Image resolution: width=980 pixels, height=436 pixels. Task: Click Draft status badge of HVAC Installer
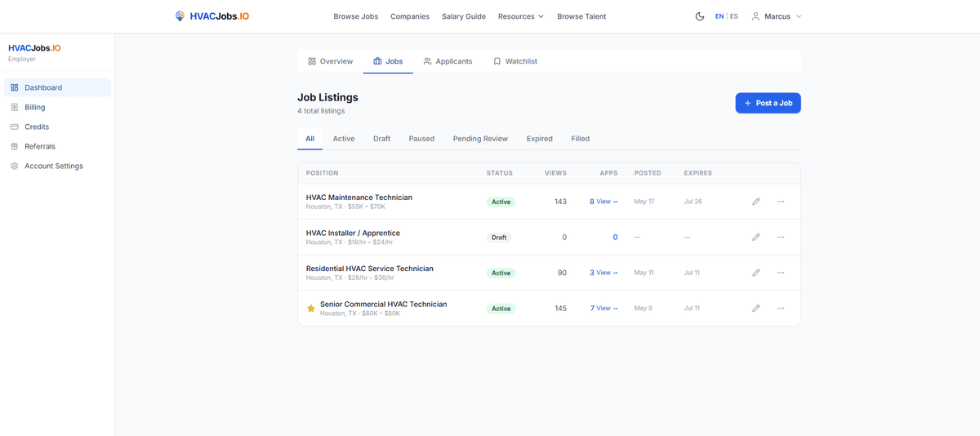pyautogui.click(x=499, y=238)
